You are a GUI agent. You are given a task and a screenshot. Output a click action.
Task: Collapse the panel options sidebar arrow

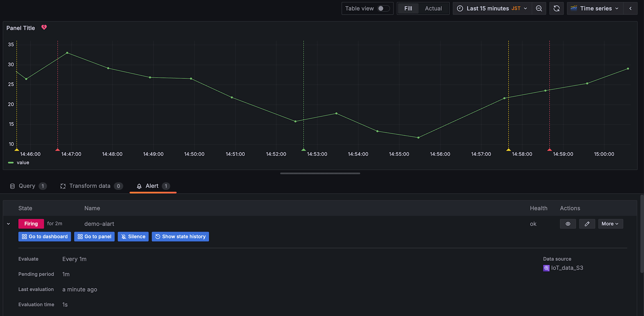630,8
